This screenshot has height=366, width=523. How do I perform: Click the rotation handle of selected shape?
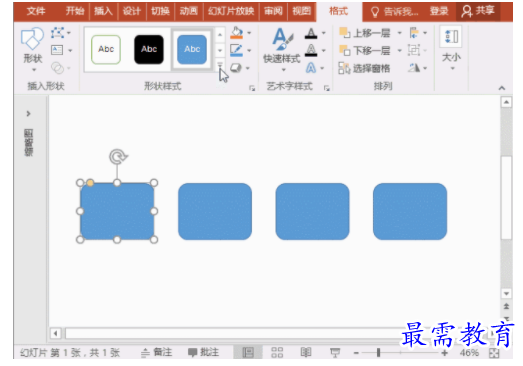[x=118, y=156]
